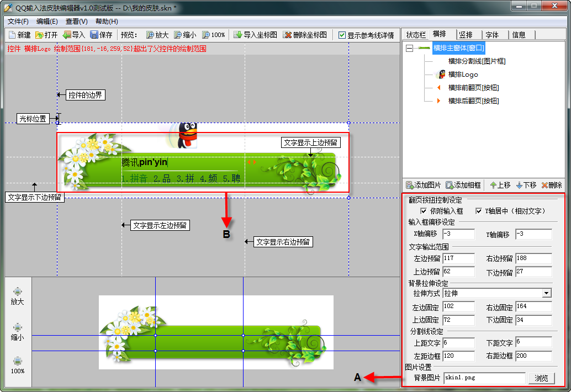Click the 导入 import toolbar icon
Screen dimensions: 571x392
coord(73,35)
